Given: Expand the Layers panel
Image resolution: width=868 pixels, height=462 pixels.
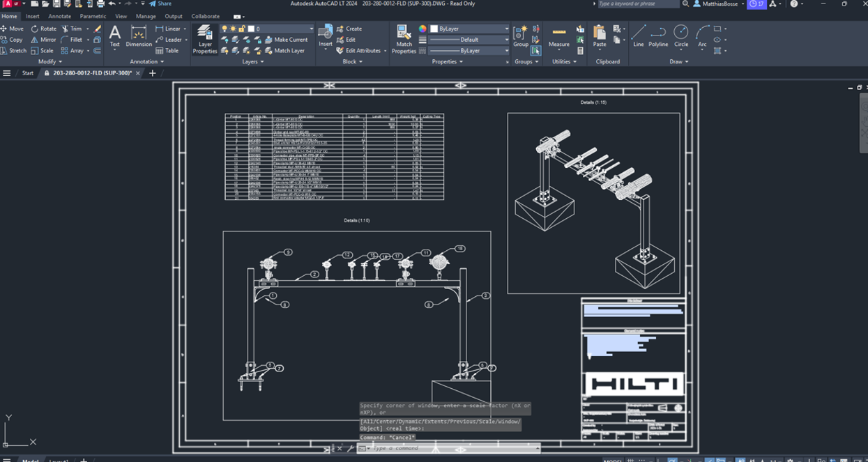Looking at the screenshot, I should pos(253,61).
